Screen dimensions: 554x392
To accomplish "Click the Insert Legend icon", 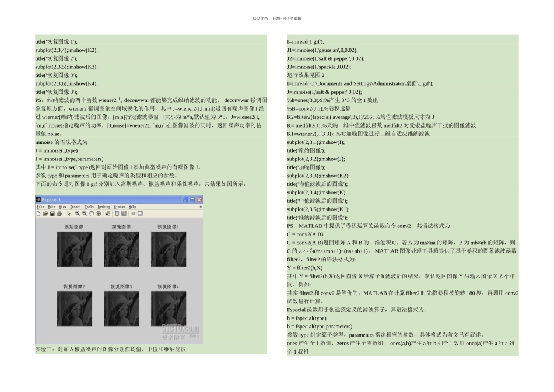I will pyautogui.click(x=124, y=213).
